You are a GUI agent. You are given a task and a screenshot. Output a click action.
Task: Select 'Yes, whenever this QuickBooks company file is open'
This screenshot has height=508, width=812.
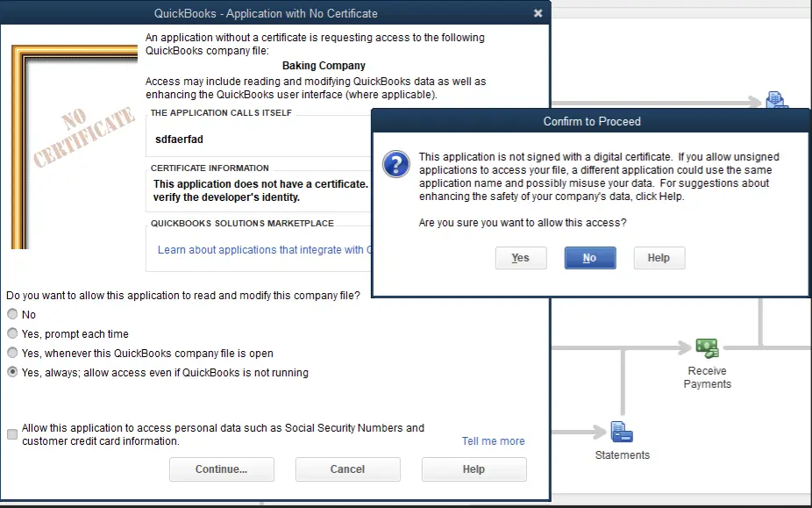click(12, 353)
